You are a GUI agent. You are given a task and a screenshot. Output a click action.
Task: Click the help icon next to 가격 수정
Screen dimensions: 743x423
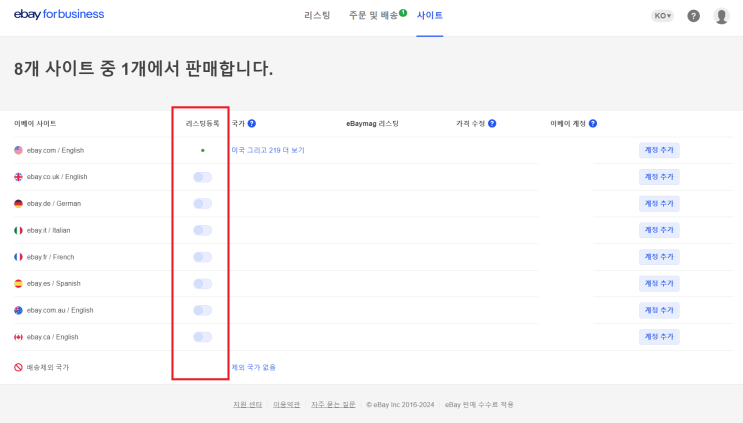(492, 123)
